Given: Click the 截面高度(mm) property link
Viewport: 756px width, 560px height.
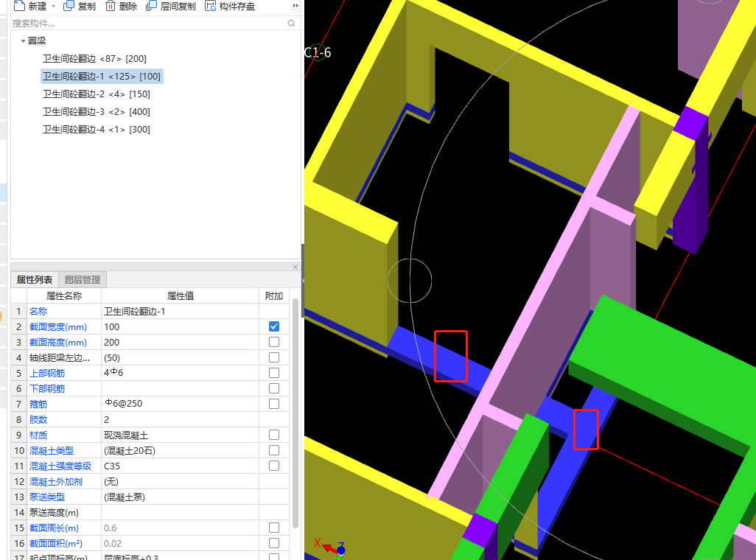Looking at the screenshot, I should [58, 343].
